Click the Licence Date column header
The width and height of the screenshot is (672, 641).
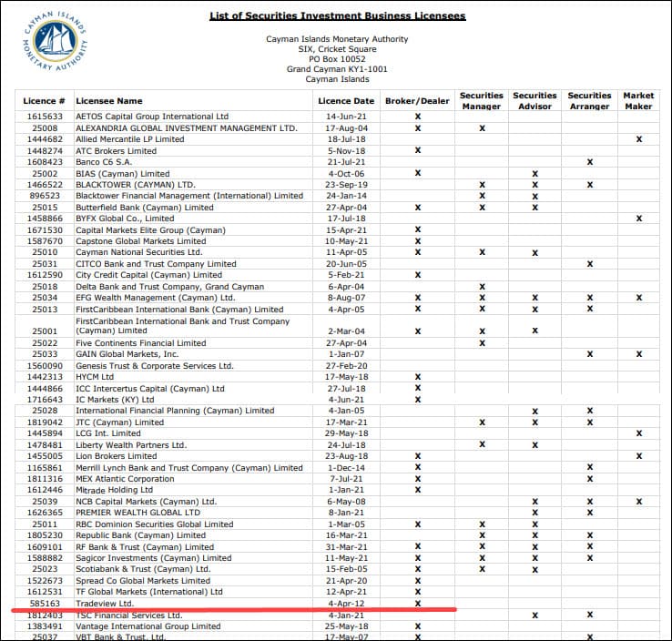(346, 101)
